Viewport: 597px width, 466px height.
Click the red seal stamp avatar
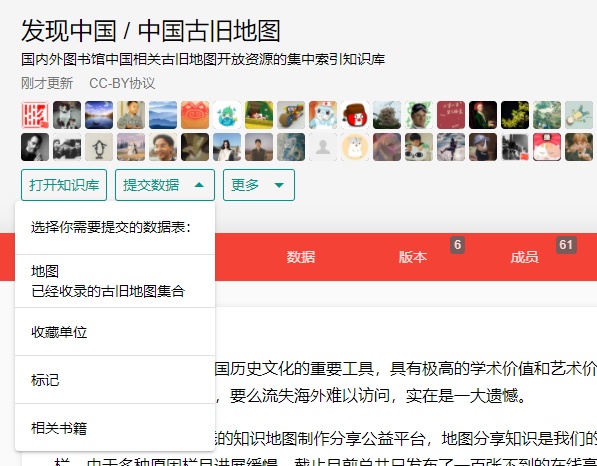click(x=35, y=115)
